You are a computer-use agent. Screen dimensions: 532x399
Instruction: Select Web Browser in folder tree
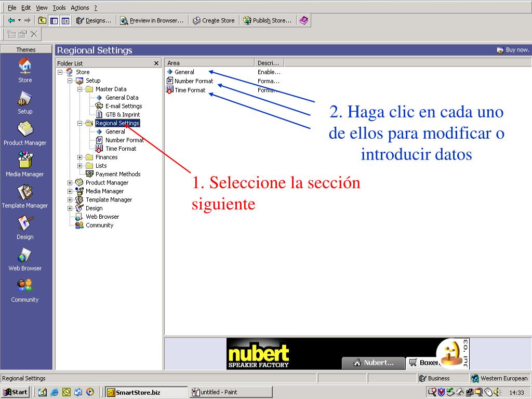102,217
